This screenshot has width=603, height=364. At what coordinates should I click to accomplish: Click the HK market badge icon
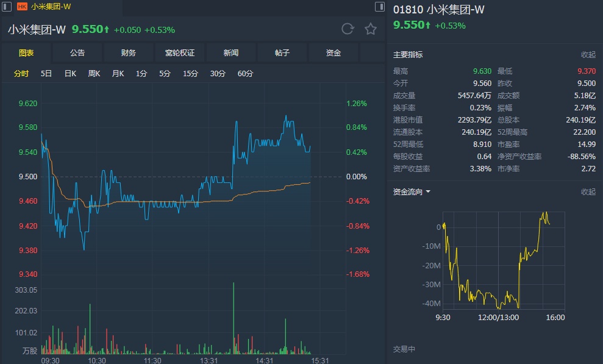point(22,7)
